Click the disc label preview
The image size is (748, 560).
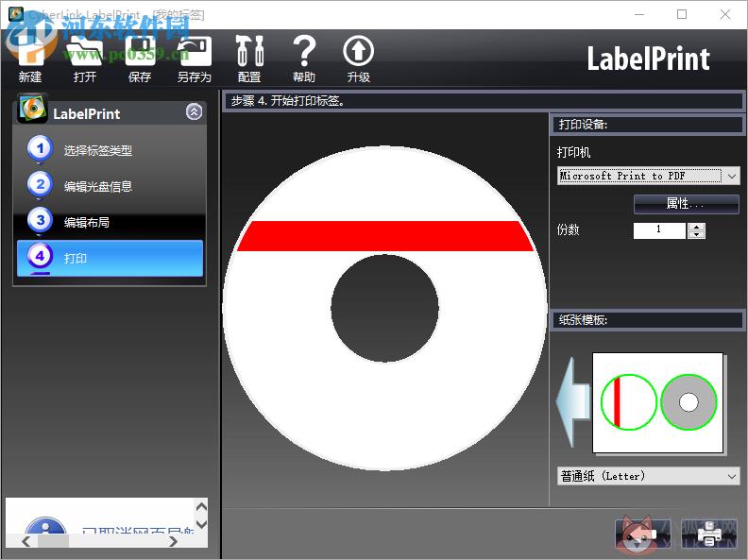pos(384,308)
